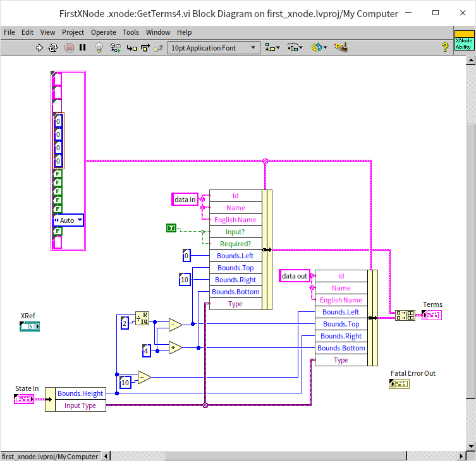Toggle the True boolean constant

coord(171,227)
